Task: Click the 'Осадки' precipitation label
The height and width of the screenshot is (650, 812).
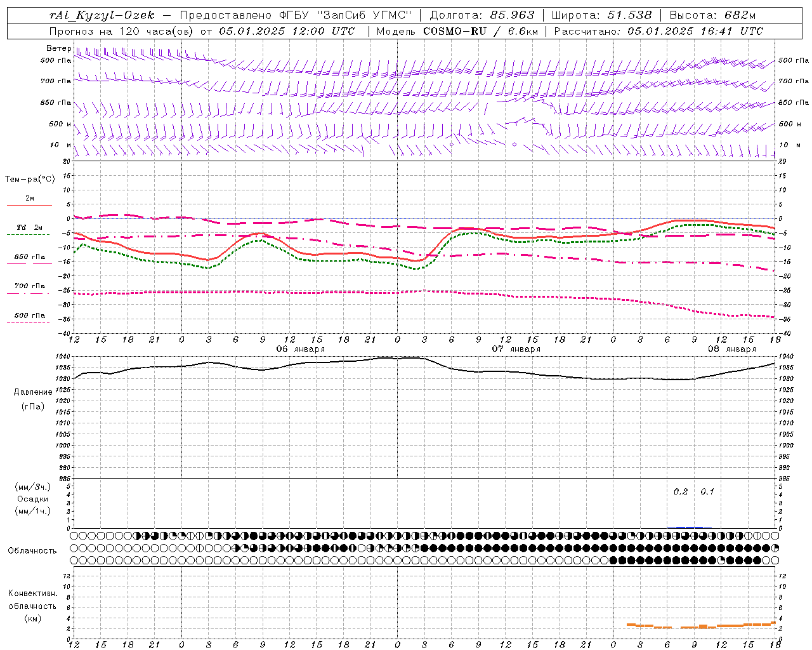Action: (33, 499)
